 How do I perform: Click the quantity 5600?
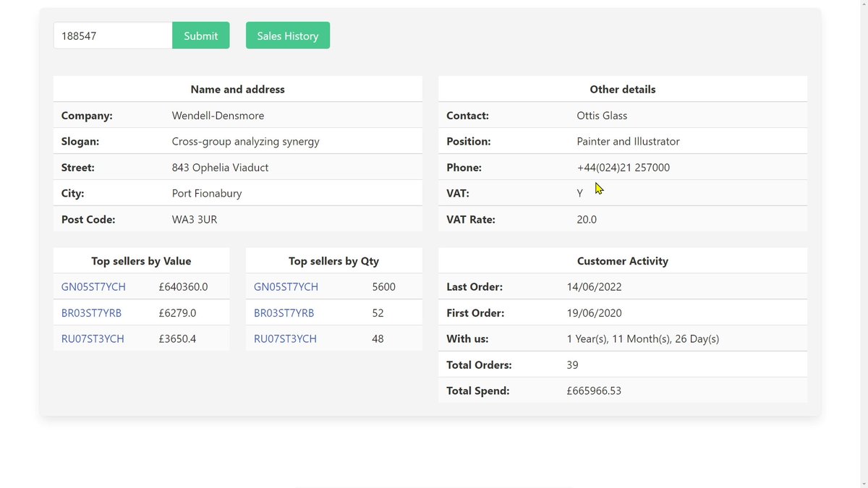[383, 287]
